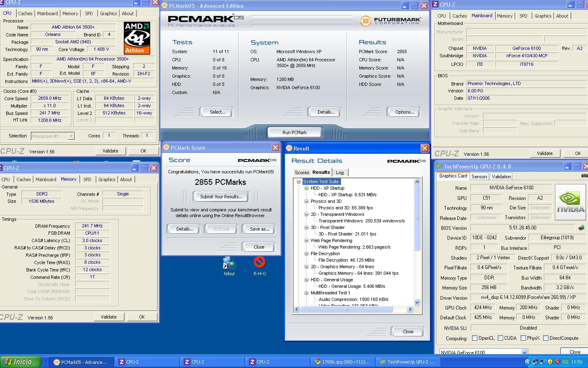Collapse the HDD - General Usage node

[x=306, y=280]
